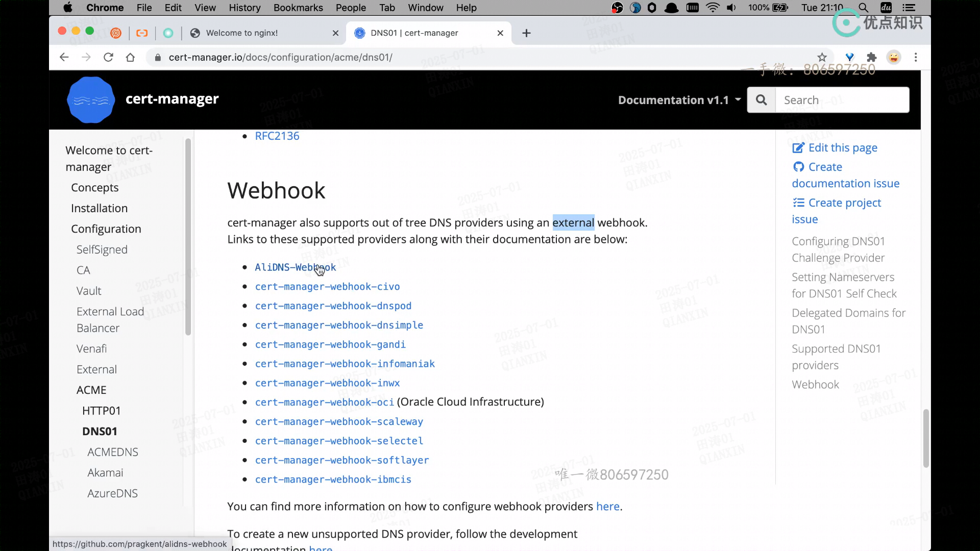Open the new tab plus button
The image size is (980, 551).
(527, 33)
